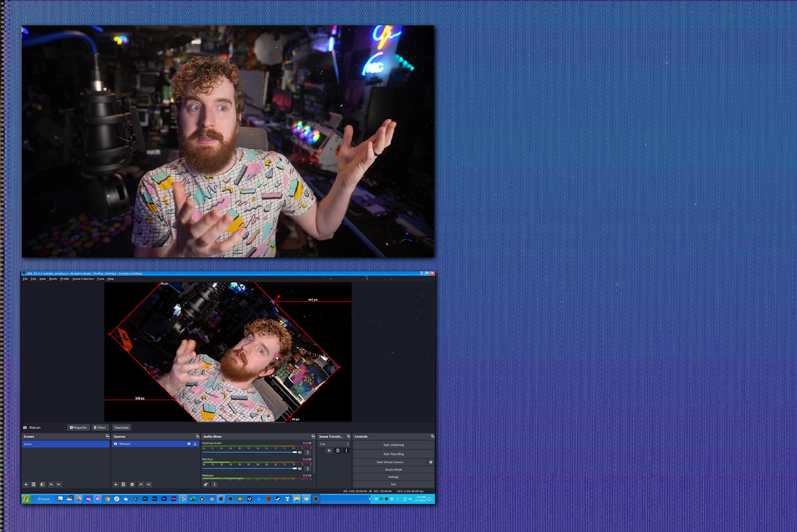Add a new scene with plus icon
This screenshot has width=797, height=532.
(26, 484)
